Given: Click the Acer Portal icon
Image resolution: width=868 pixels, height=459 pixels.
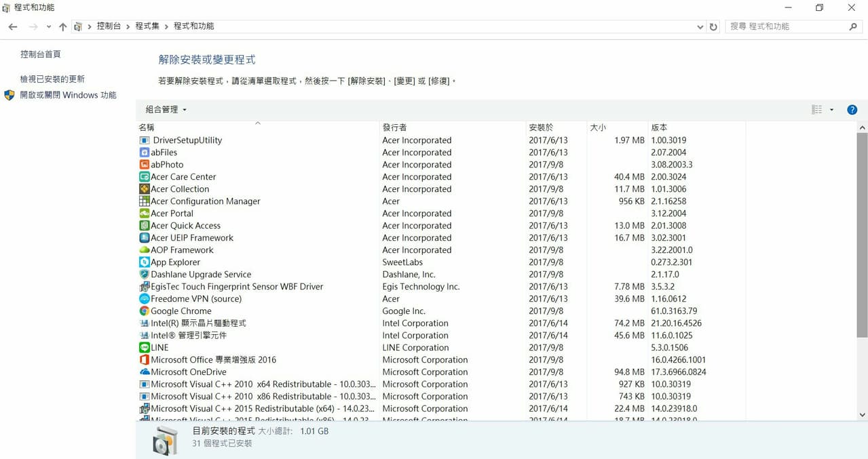Looking at the screenshot, I should pyautogui.click(x=144, y=214).
